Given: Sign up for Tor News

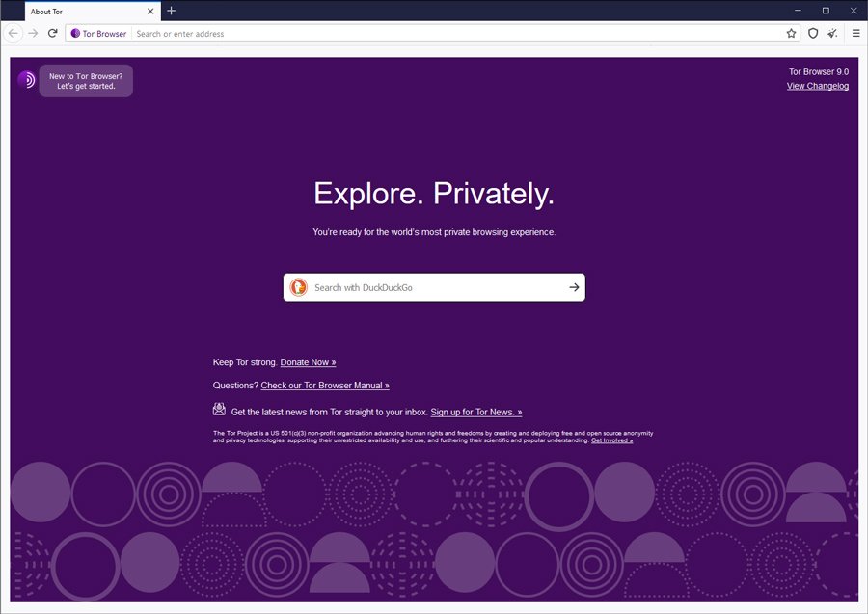Looking at the screenshot, I should pyautogui.click(x=475, y=411).
